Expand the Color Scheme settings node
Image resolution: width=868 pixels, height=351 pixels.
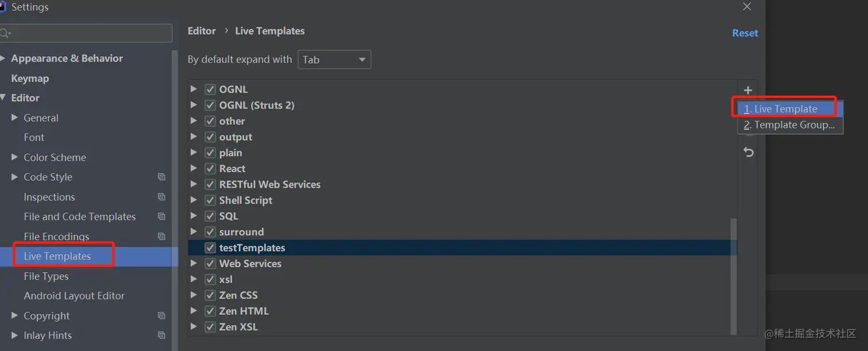click(15, 157)
